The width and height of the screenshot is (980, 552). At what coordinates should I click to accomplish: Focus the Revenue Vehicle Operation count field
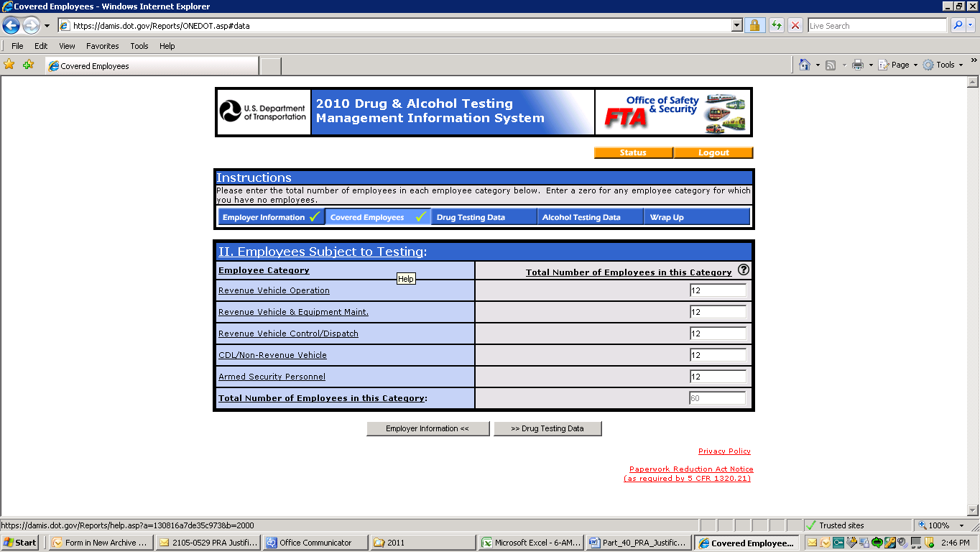[718, 290]
